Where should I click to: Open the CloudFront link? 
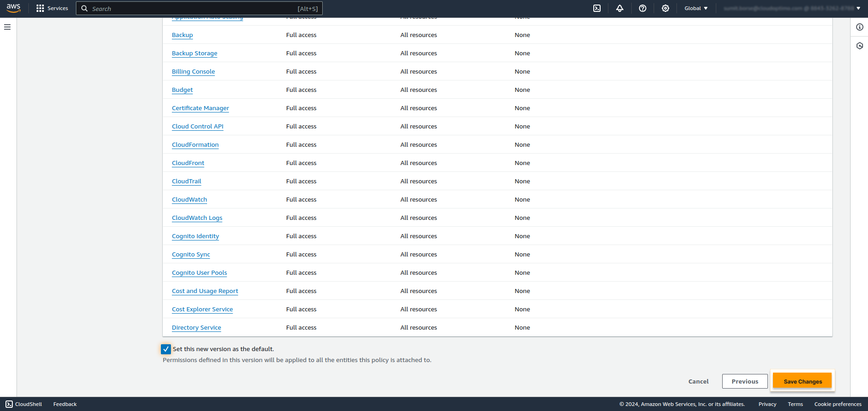pos(188,163)
